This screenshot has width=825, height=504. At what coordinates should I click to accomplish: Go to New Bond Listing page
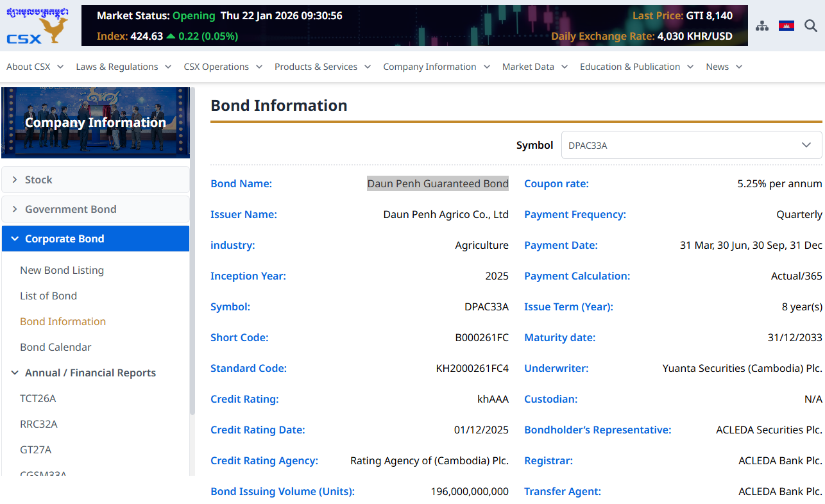point(62,270)
